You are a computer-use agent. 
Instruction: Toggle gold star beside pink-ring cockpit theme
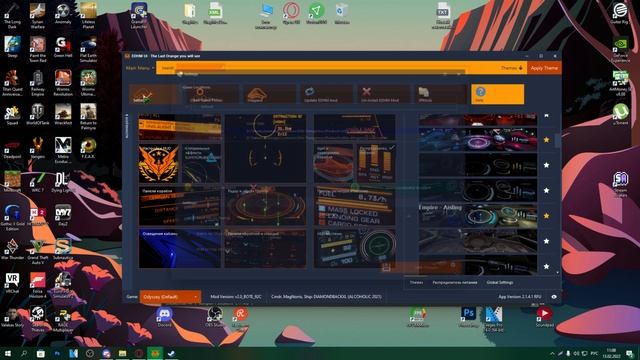click(547, 140)
